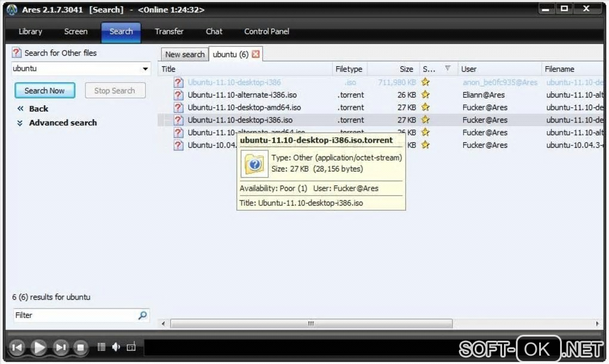The height and width of the screenshot is (364, 609).
Task: Click the radio icon in player bar
Action: click(x=131, y=347)
